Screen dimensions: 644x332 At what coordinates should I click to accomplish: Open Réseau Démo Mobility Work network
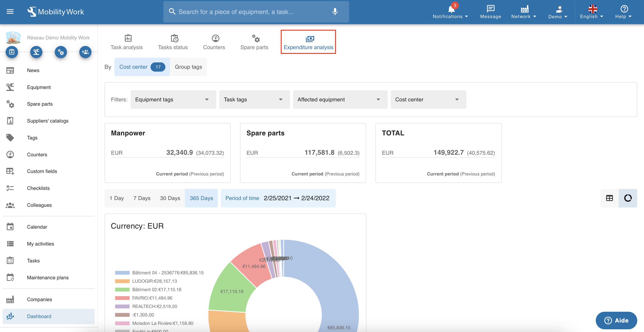(x=58, y=38)
